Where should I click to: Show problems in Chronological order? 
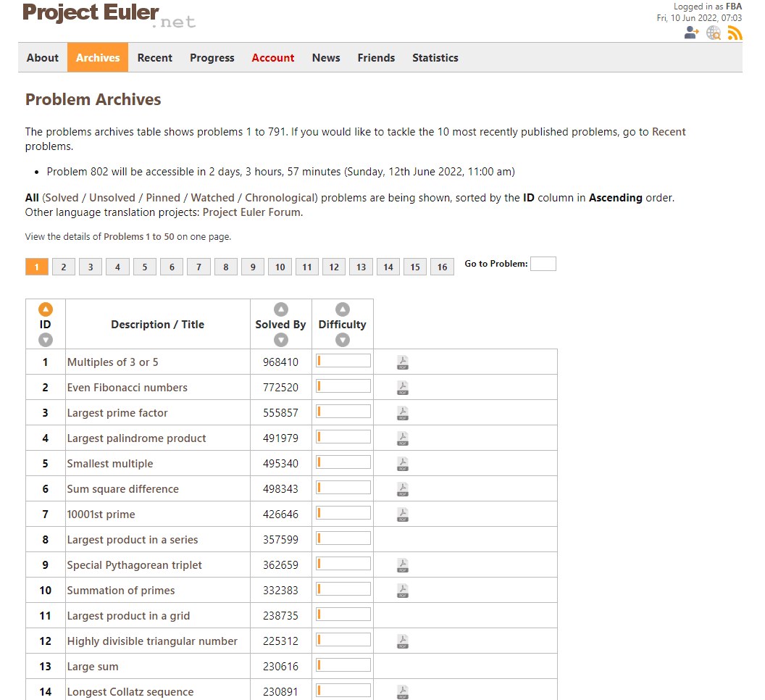pyautogui.click(x=280, y=198)
